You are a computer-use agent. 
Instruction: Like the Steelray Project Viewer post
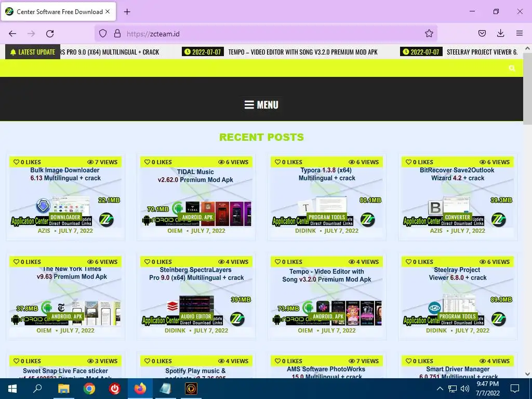[419, 262]
